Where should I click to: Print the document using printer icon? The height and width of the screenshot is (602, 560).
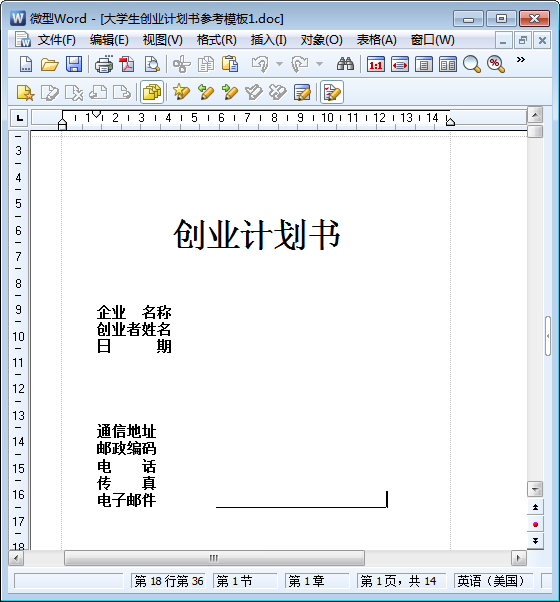point(104,64)
